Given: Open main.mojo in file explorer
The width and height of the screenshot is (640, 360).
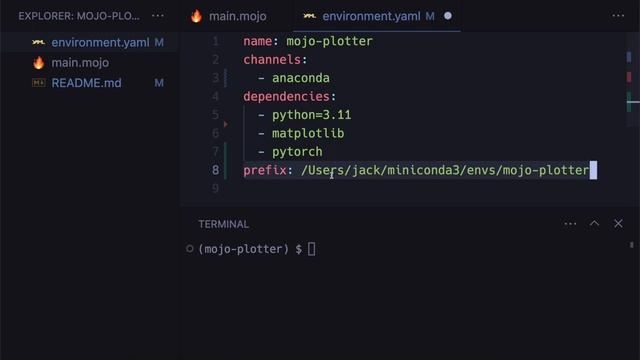Looking at the screenshot, I should 90,63.
